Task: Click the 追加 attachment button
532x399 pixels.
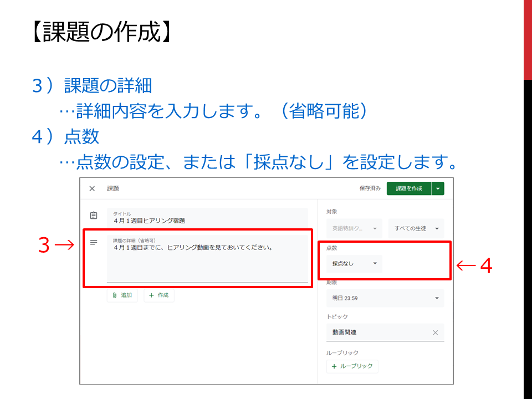Action: (122, 295)
